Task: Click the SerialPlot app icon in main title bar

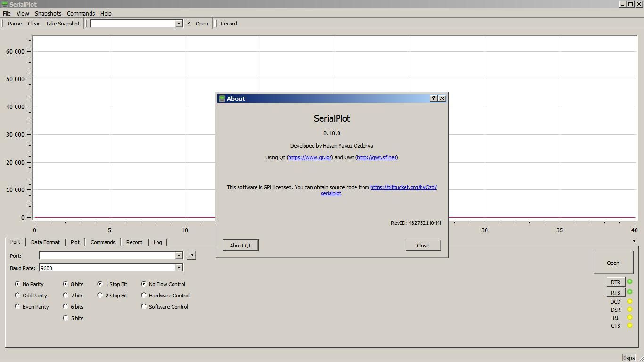Action: point(5,4)
